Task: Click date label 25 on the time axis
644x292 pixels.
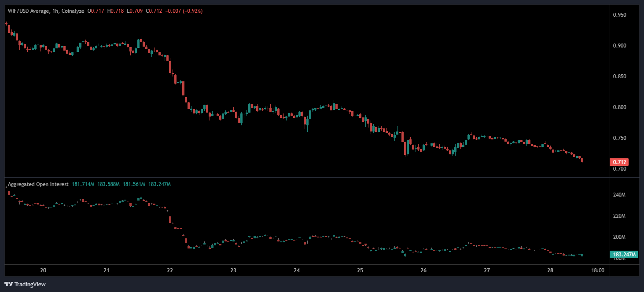Action: (x=360, y=270)
